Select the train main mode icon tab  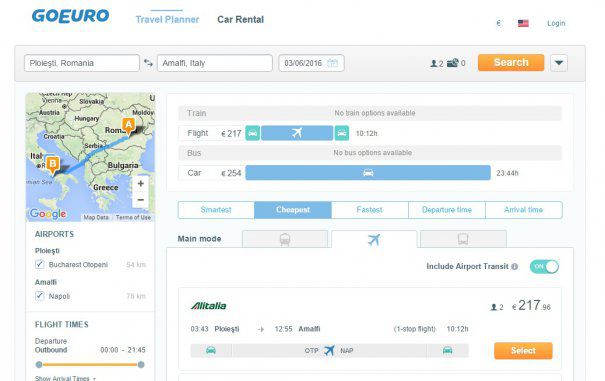pyautogui.click(x=285, y=239)
